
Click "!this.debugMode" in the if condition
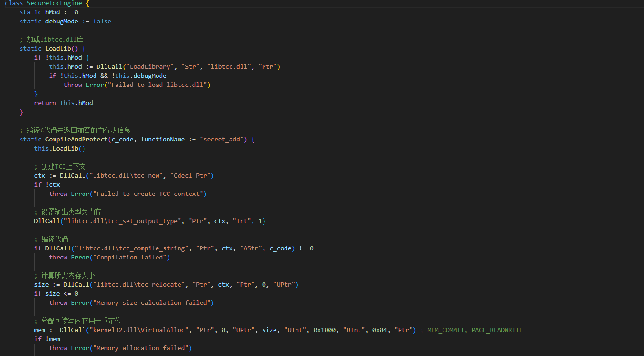click(139, 76)
